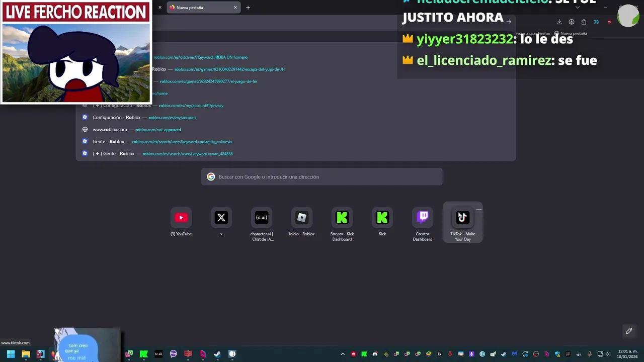Viewport: 644px width, 362px height.
Task: Click the Discord system tray icon
Action: [375, 354]
